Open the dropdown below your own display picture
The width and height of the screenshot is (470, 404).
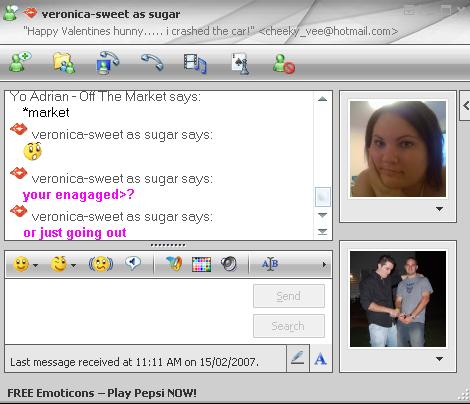[439, 359]
